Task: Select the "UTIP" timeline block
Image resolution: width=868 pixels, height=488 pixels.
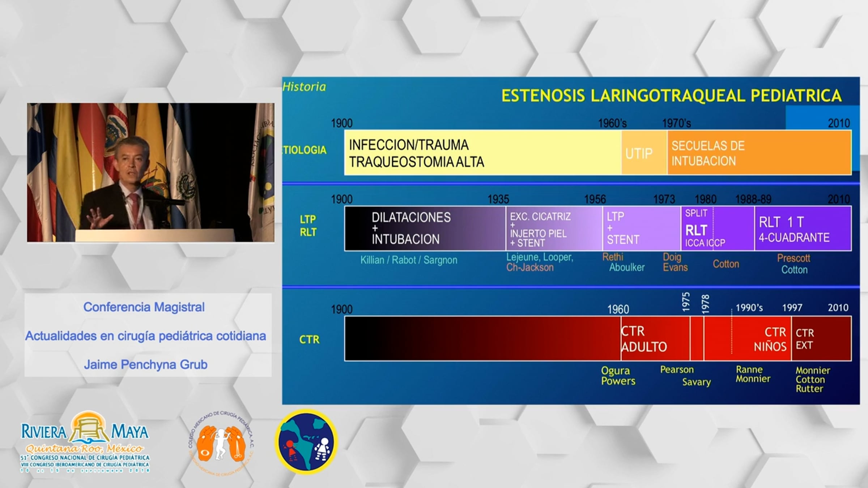Action: pyautogui.click(x=644, y=153)
